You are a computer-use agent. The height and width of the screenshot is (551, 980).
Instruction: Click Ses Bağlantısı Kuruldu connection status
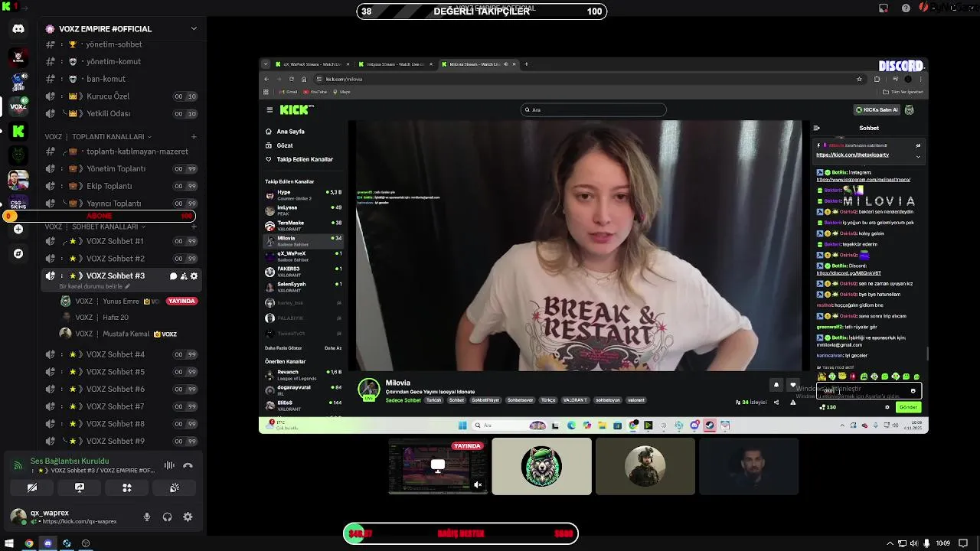[x=70, y=461]
